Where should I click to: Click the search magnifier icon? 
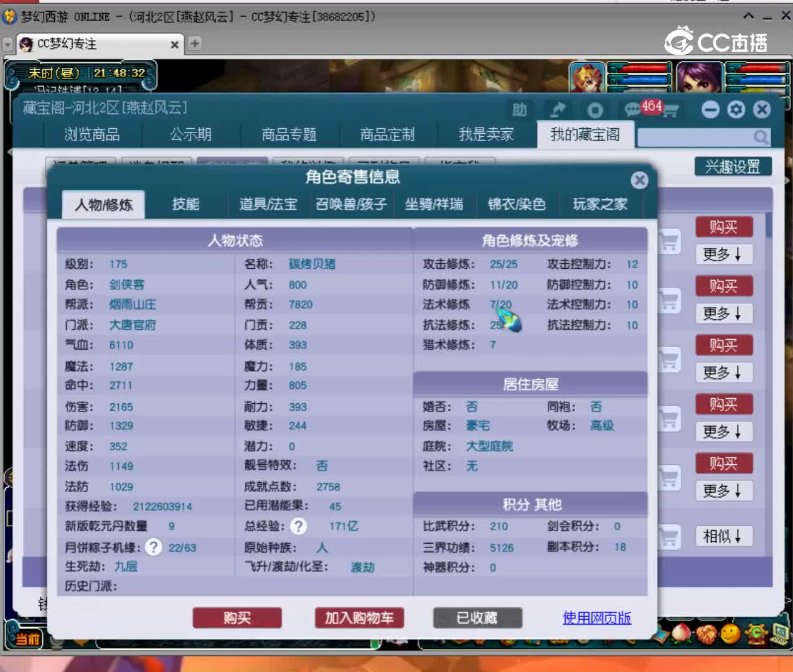click(761, 136)
